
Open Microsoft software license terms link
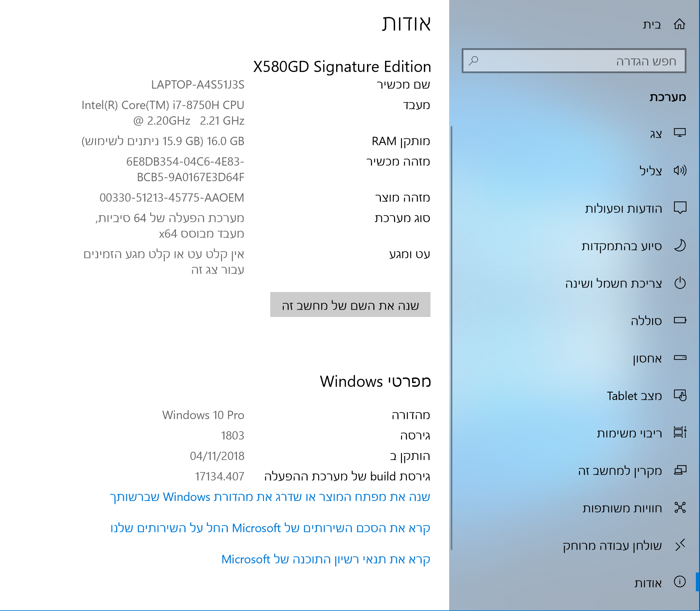326,559
